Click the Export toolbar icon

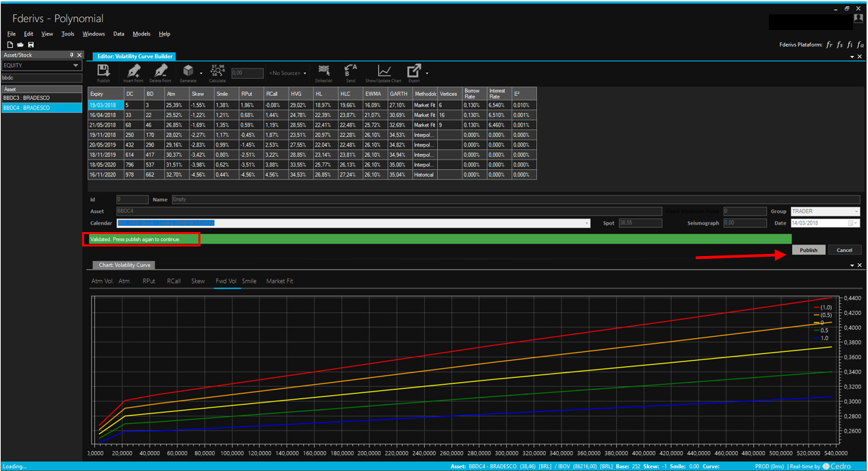point(414,72)
